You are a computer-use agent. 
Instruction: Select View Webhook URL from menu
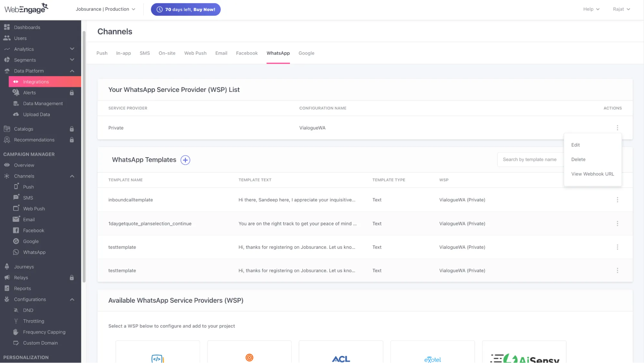click(x=592, y=174)
